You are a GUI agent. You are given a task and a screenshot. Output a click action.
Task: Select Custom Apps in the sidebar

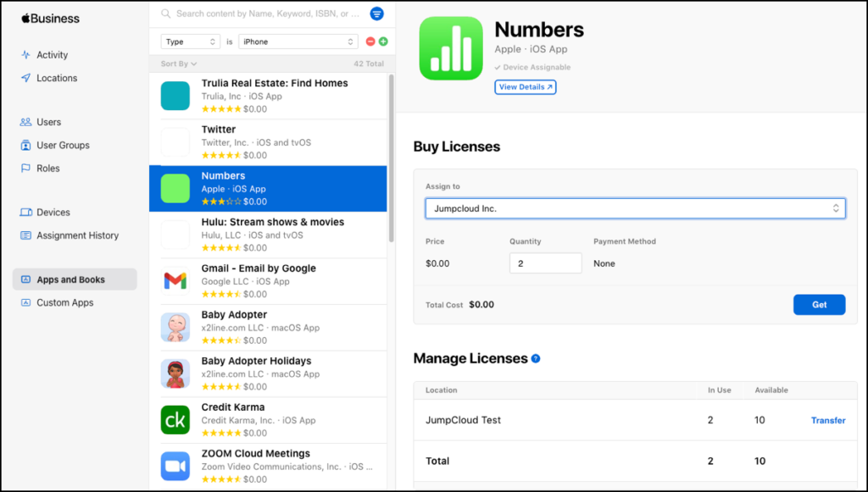coord(64,302)
